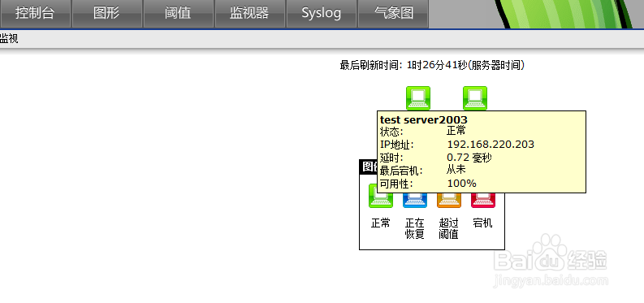Click the test server2003 tooltip title

point(423,120)
